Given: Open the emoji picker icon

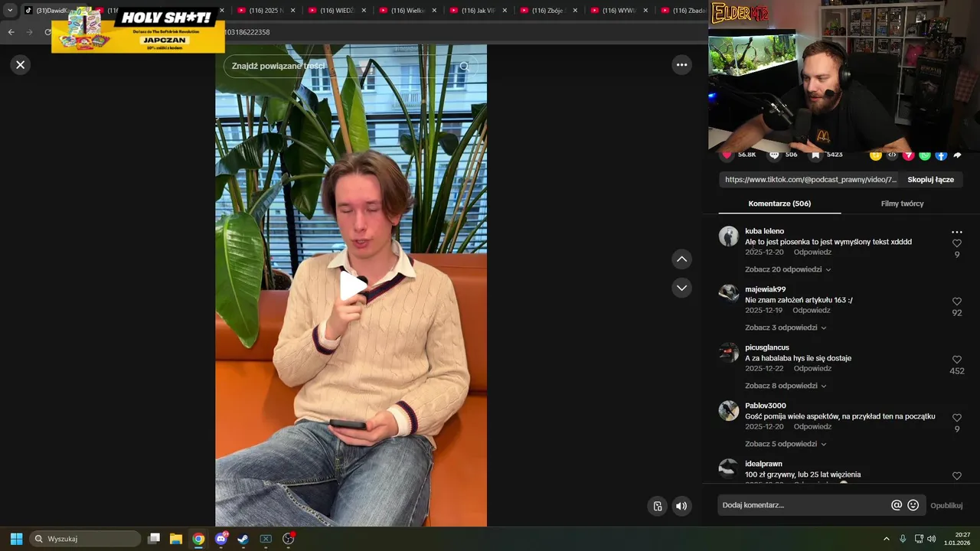Looking at the screenshot, I should (913, 505).
